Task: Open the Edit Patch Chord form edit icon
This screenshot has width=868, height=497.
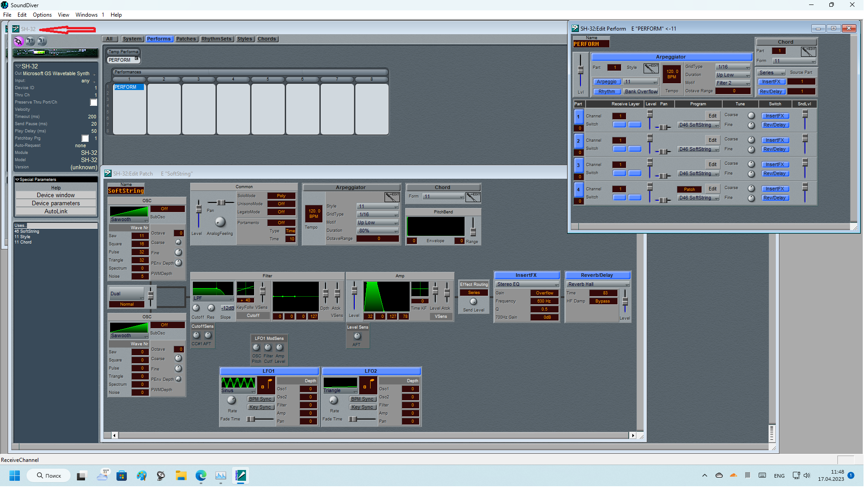Action: coord(473,197)
